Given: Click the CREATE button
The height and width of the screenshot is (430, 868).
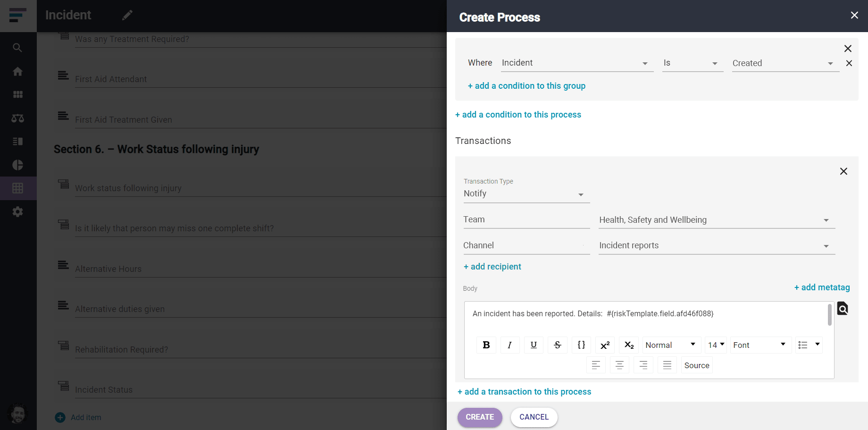Looking at the screenshot, I should 480,417.
